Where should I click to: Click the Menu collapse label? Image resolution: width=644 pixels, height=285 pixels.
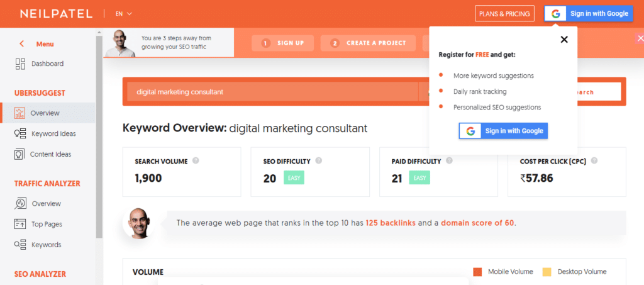45,44
